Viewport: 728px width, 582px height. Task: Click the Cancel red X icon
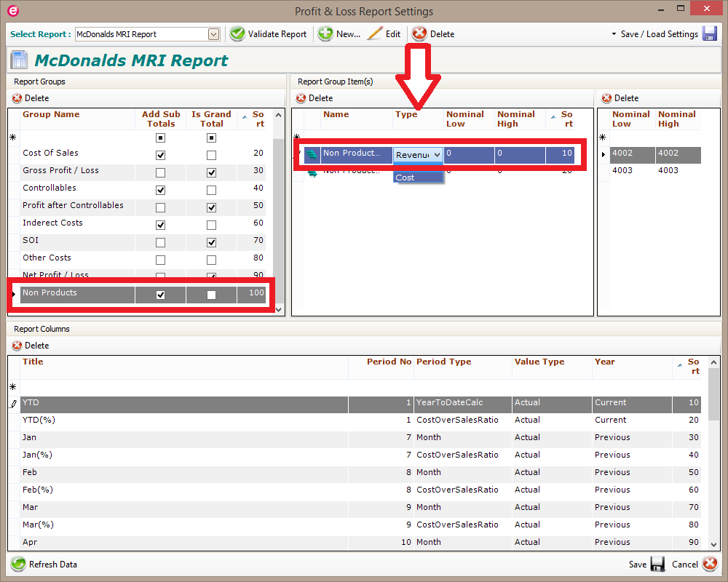710,565
